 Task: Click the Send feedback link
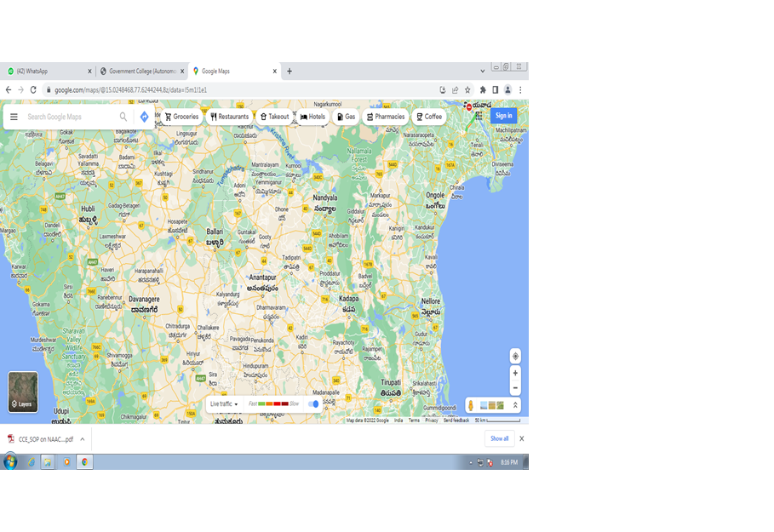click(x=456, y=420)
